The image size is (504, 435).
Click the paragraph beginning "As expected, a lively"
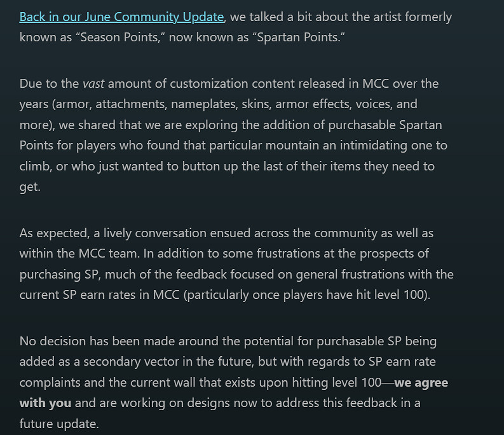[x=235, y=264]
